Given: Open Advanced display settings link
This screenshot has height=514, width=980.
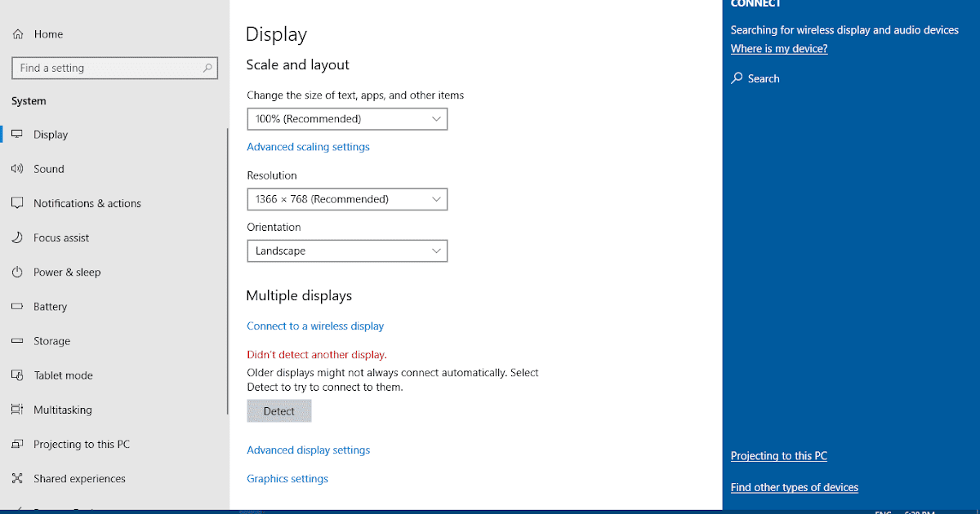Looking at the screenshot, I should 309,450.
